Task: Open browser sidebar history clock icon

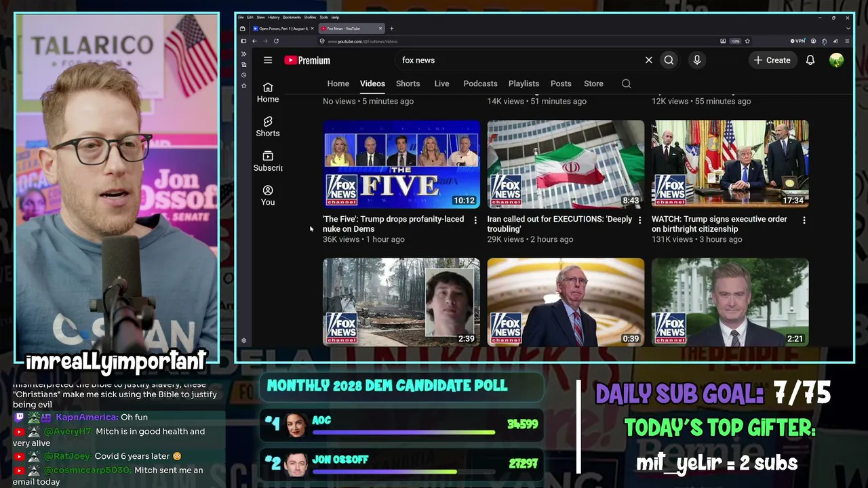Action: 244,75
